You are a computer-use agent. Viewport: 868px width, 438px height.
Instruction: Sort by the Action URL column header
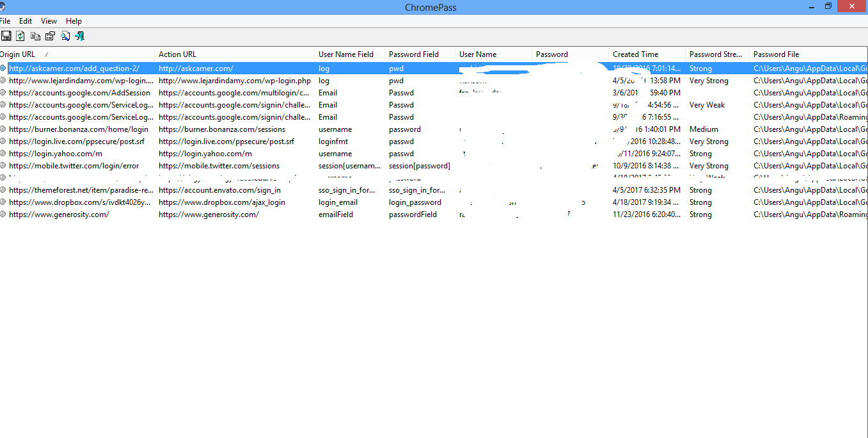pyautogui.click(x=234, y=54)
